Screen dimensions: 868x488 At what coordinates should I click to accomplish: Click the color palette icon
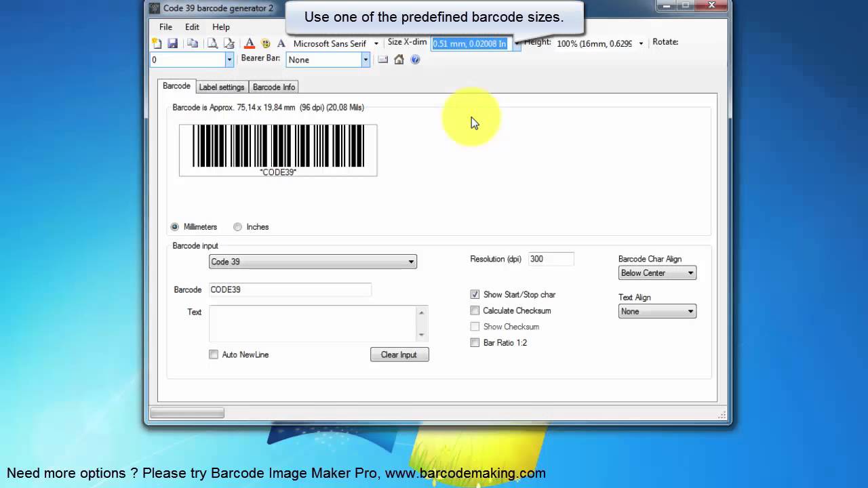(266, 43)
